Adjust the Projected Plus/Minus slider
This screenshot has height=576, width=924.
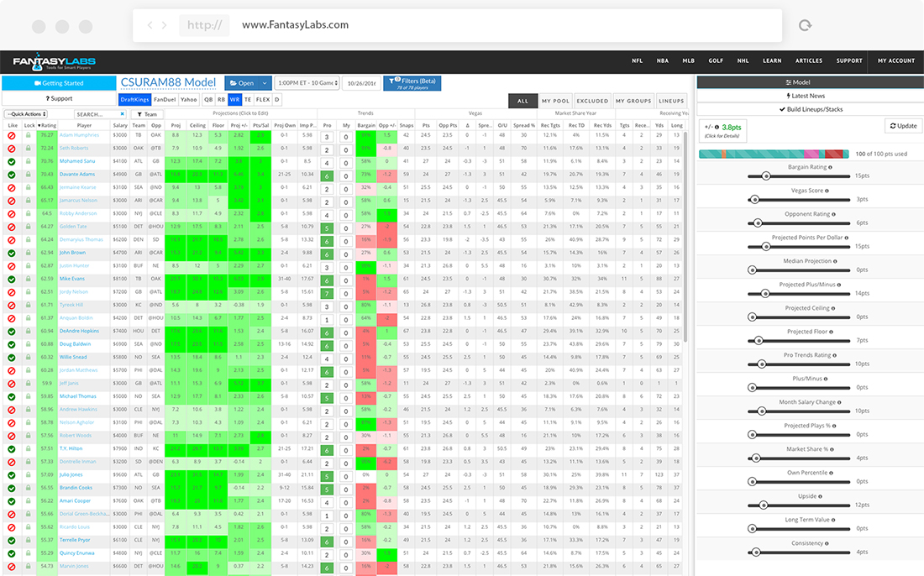coord(765,293)
